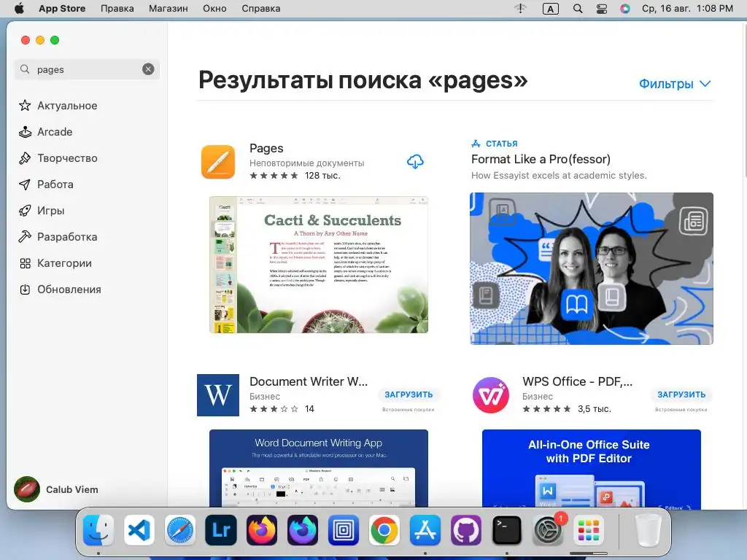Open the Окно menu
Image resolution: width=747 pixels, height=560 pixels.
(x=214, y=9)
